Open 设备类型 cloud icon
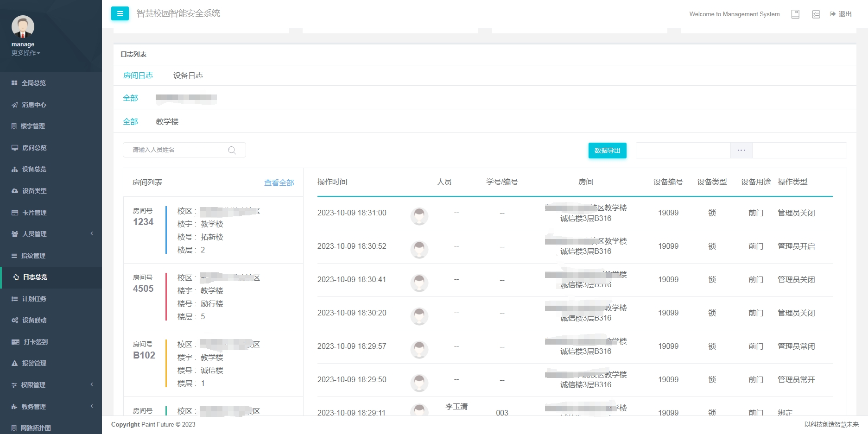The width and height of the screenshot is (868, 434). click(x=15, y=191)
